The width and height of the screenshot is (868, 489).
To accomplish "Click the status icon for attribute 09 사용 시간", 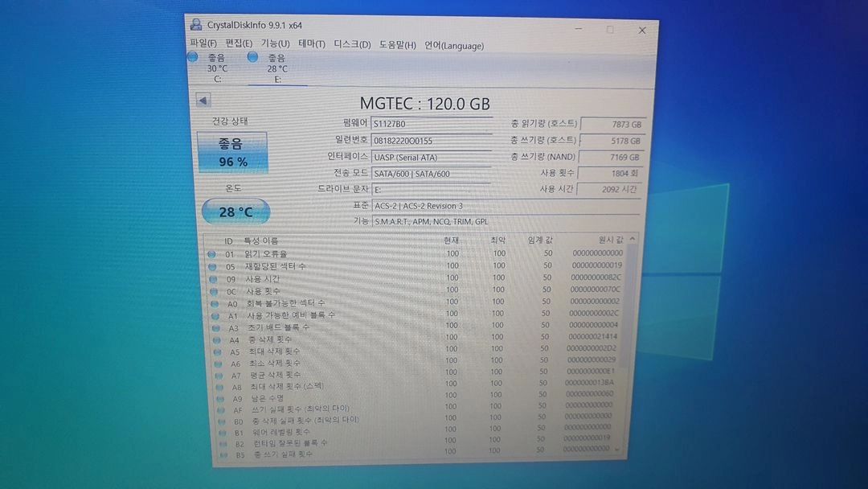I will pos(213,279).
